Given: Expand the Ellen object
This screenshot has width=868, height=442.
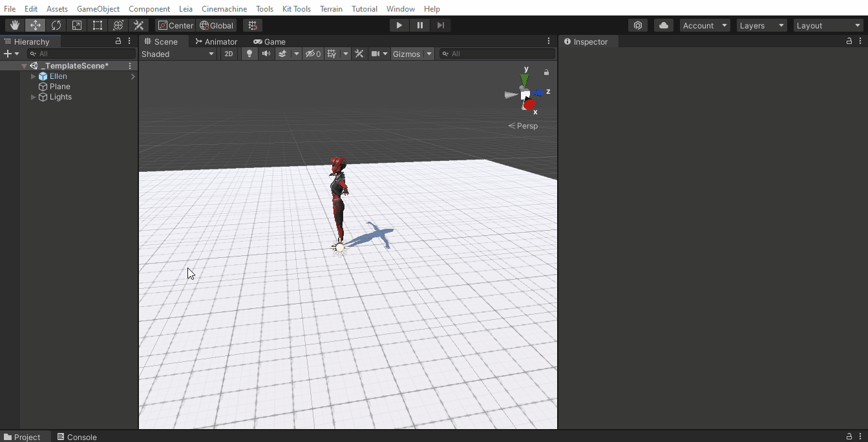Looking at the screenshot, I should (x=34, y=76).
